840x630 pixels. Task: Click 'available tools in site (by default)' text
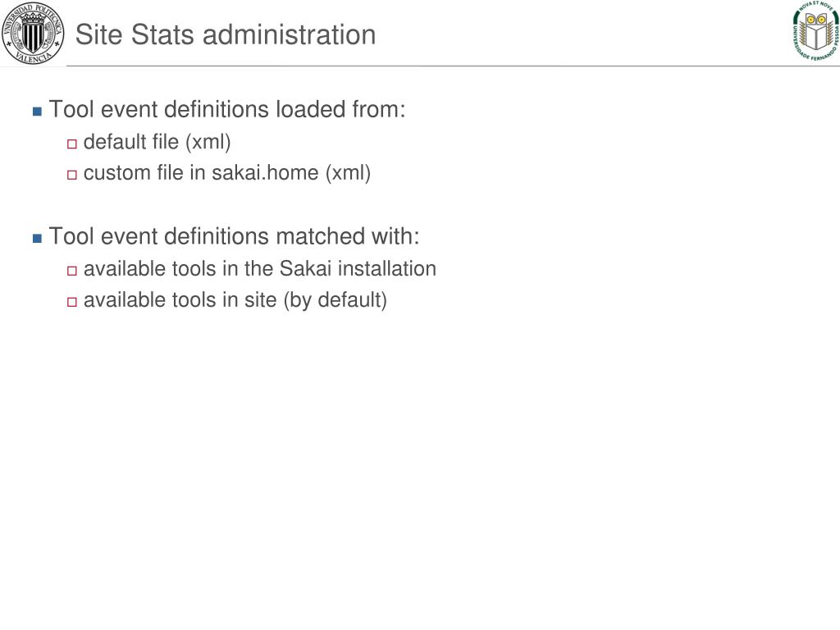point(235,300)
